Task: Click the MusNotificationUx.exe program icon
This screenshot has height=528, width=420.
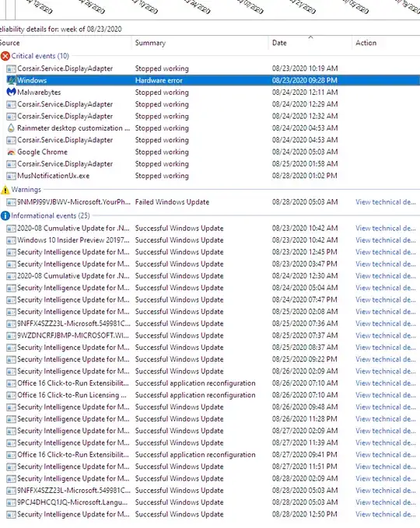Action: (x=11, y=176)
